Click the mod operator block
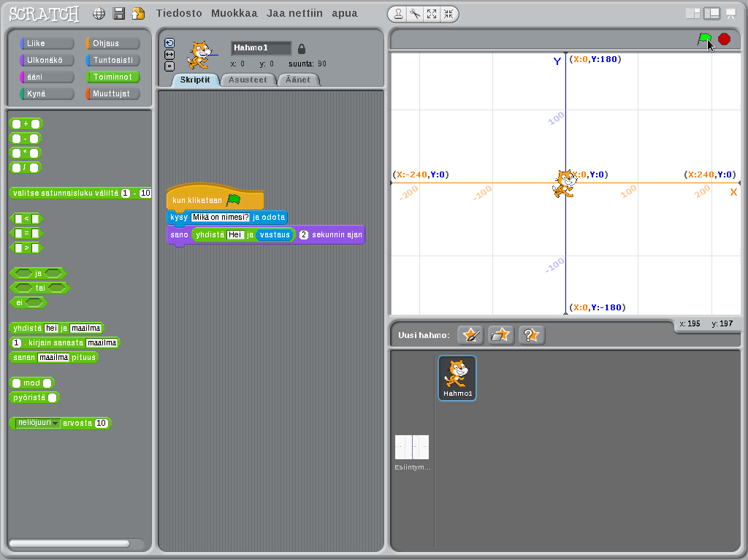The height and width of the screenshot is (560, 748). pyautogui.click(x=31, y=383)
